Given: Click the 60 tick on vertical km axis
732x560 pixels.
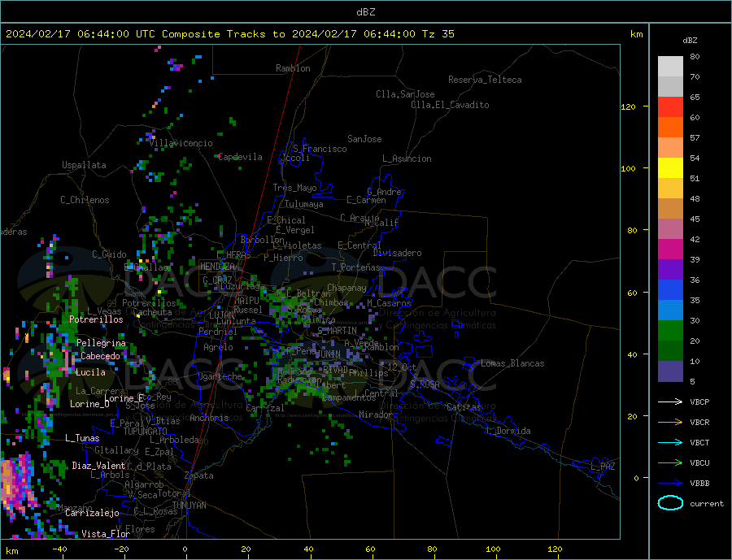Looking at the screenshot, I should [632, 293].
